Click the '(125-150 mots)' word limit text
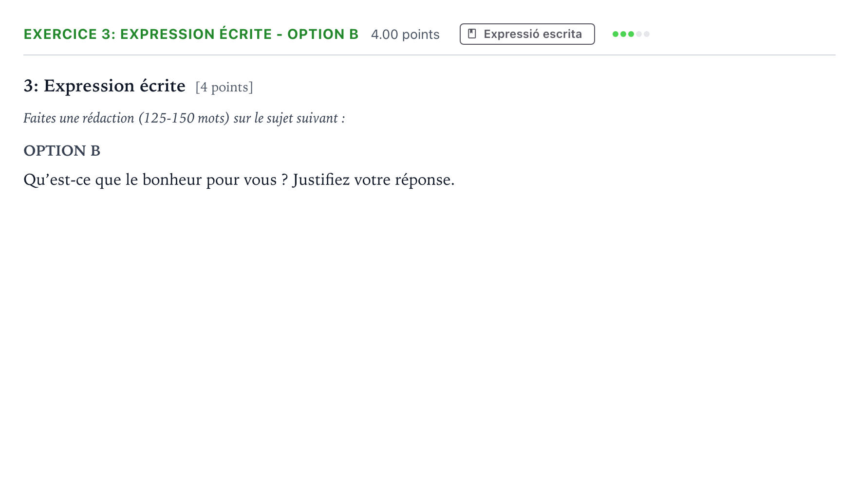The image size is (859, 504). click(184, 118)
